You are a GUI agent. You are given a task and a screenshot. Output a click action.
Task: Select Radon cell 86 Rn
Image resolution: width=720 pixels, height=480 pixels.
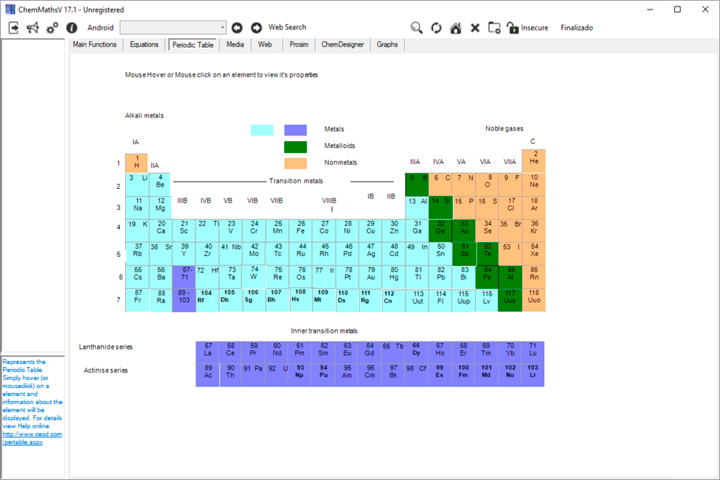534,277
